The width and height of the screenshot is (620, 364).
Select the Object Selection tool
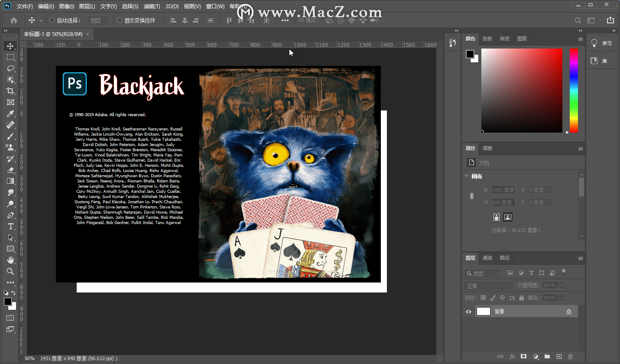point(10,80)
